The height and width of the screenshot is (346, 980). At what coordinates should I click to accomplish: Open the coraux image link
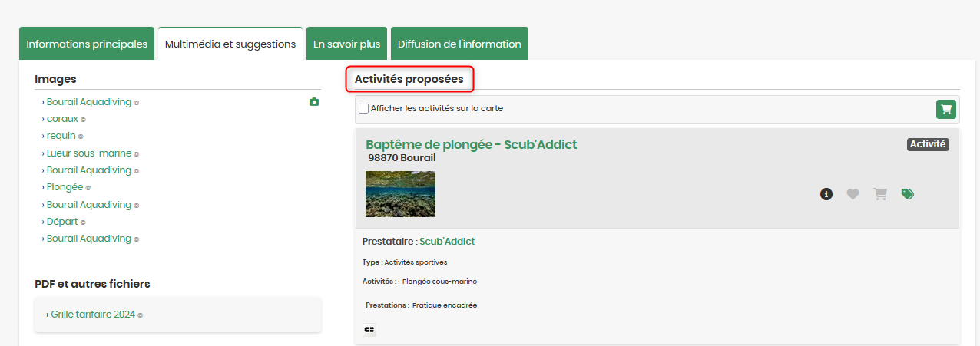tap(62, 119)
